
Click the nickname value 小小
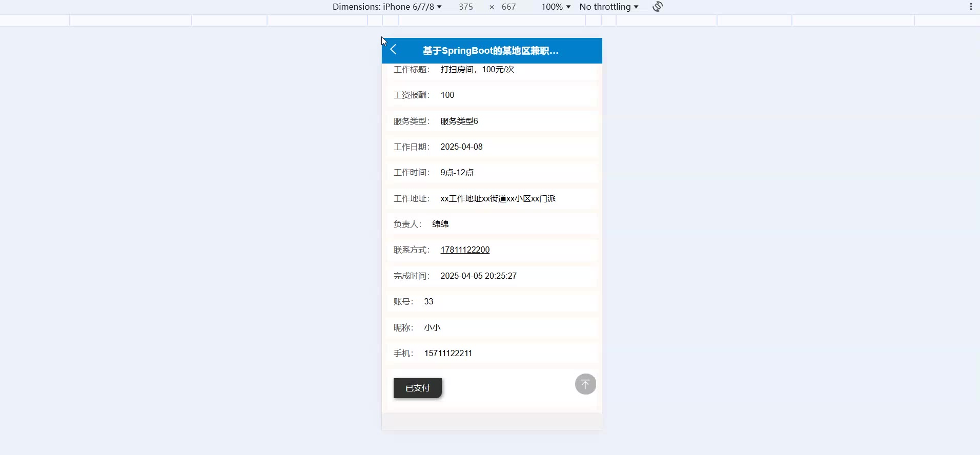pos(432,327)
